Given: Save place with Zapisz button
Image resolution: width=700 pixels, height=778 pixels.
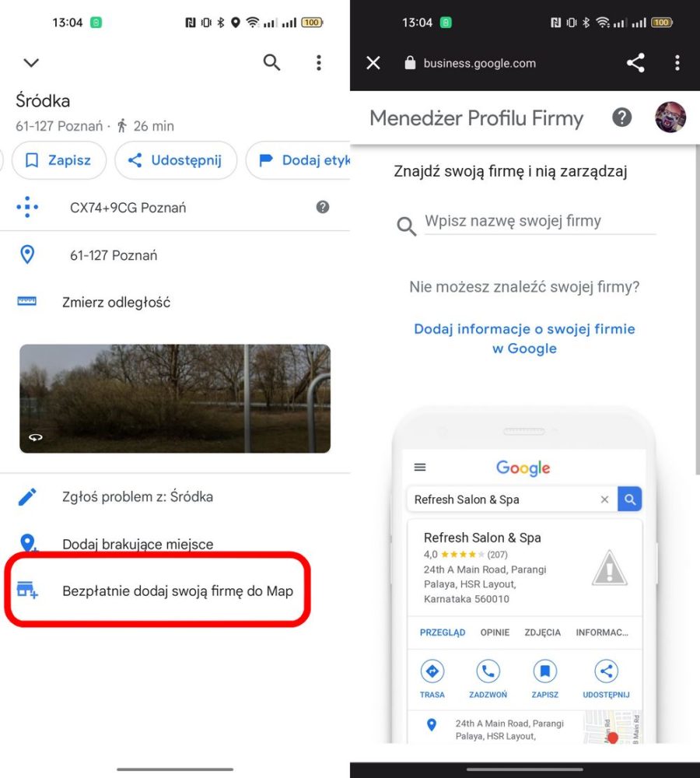Looking at the screenshot, I should coord(59,160).
